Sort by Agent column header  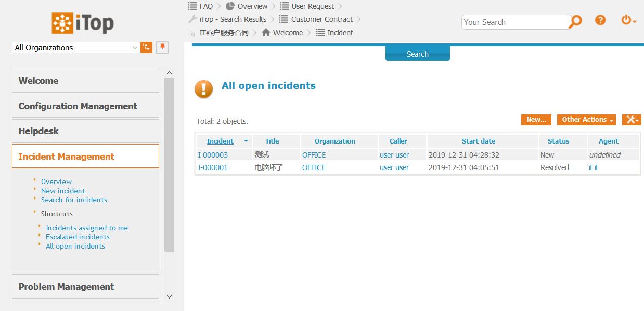609,141
